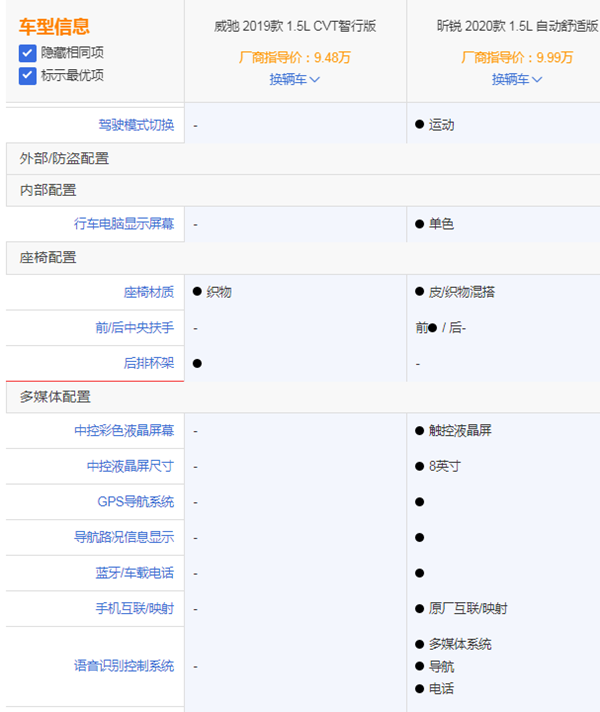Uncheck the 隐藏相同项 checkbox
This screenshot has width=600, height=712.
pos(27,52)
